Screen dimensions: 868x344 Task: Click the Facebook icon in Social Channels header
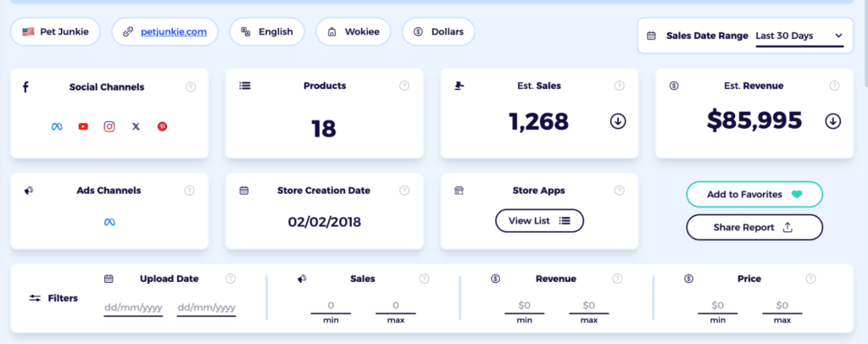[25, 86]
